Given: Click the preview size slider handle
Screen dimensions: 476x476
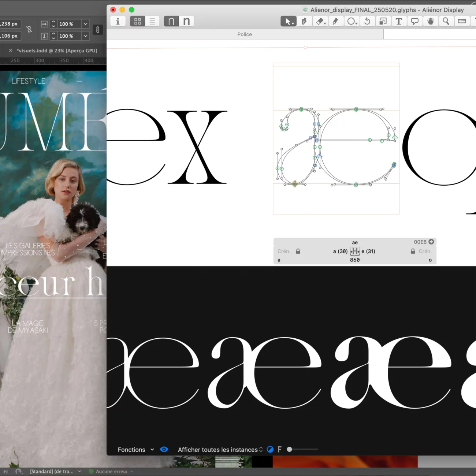Looking at the screenshot, I should (x=289, y=449).
